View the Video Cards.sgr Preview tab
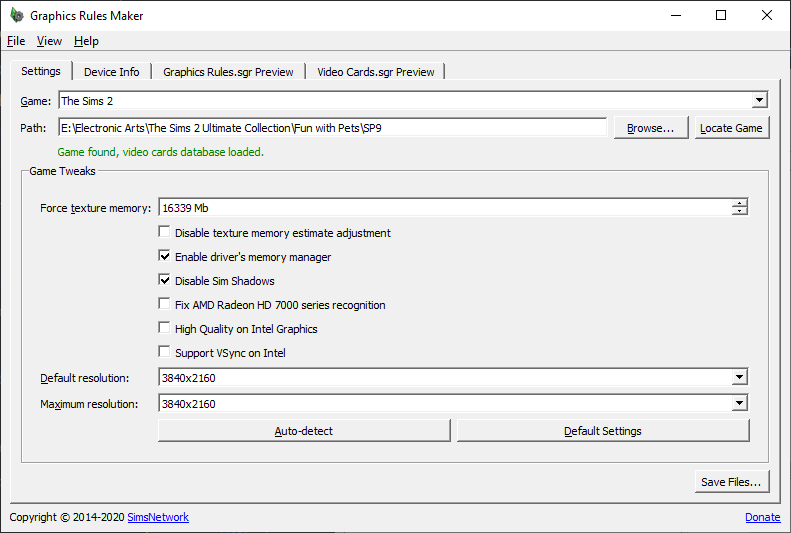The height and width of the screenshot is (533, 791). [x=375, y=72]
